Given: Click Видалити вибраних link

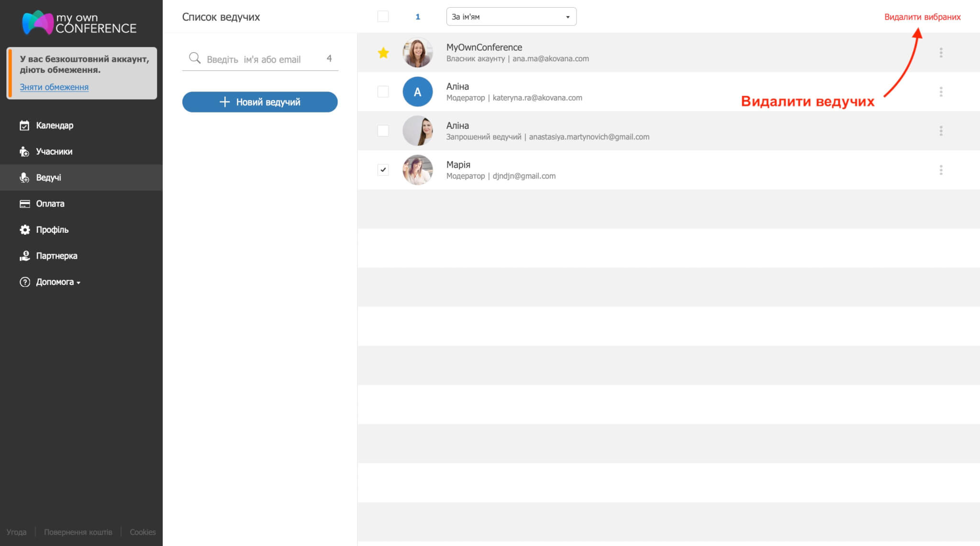Looking at the screenshot, I should click(922, 17).
